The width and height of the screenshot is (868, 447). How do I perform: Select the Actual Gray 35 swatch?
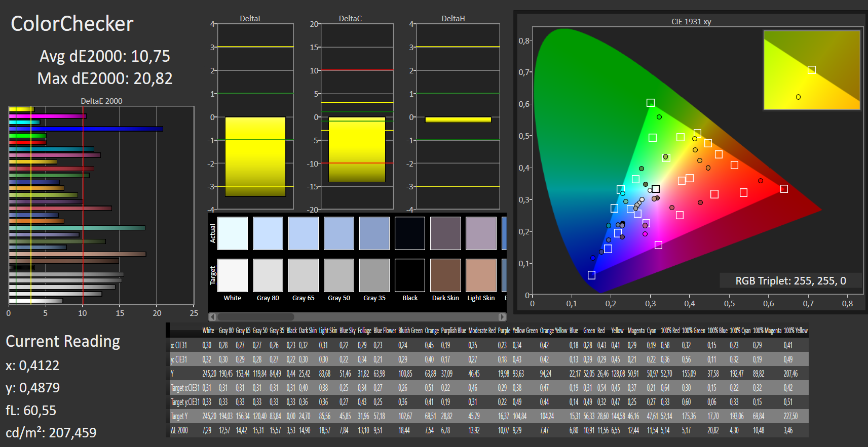374,233
